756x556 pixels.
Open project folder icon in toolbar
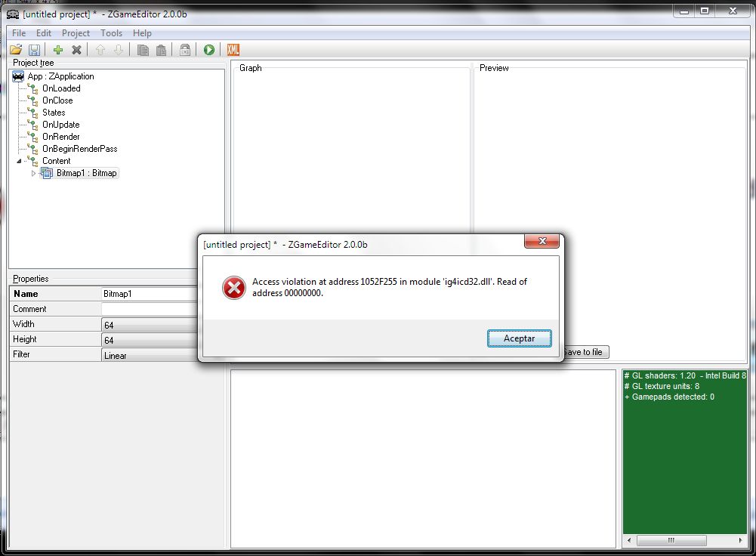16,50
